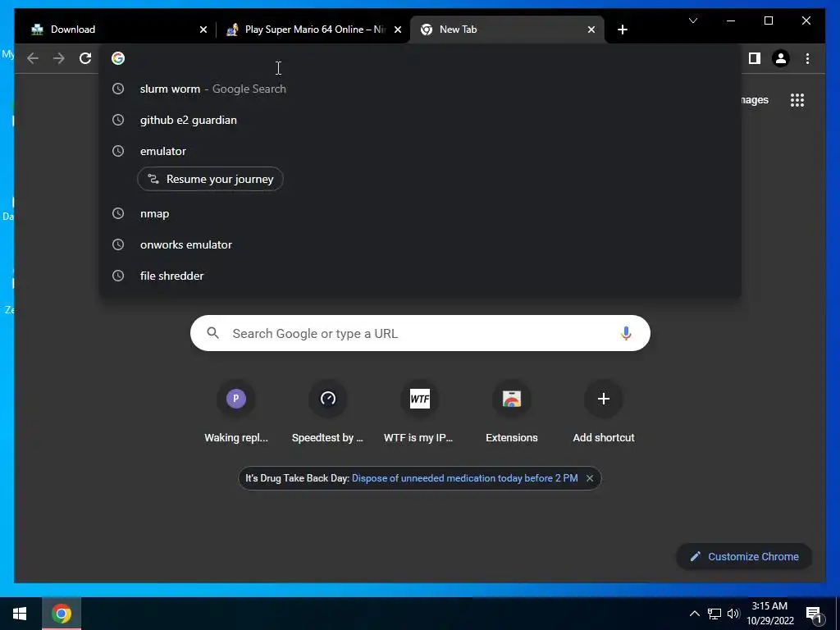Select 'nmap' history suggestion
The image size is (840, 630).
tap(421, 214)
